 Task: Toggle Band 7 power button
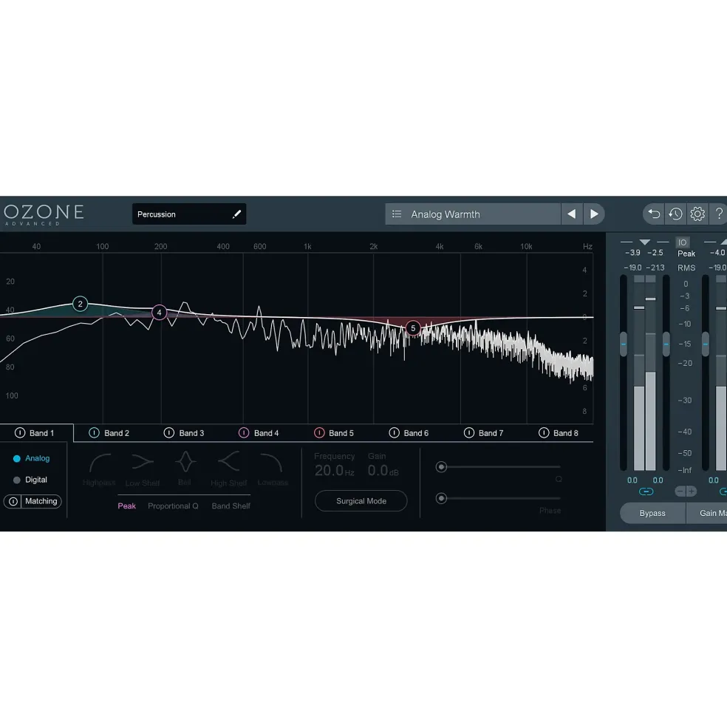pyautogui.click(x=469, y=432)
